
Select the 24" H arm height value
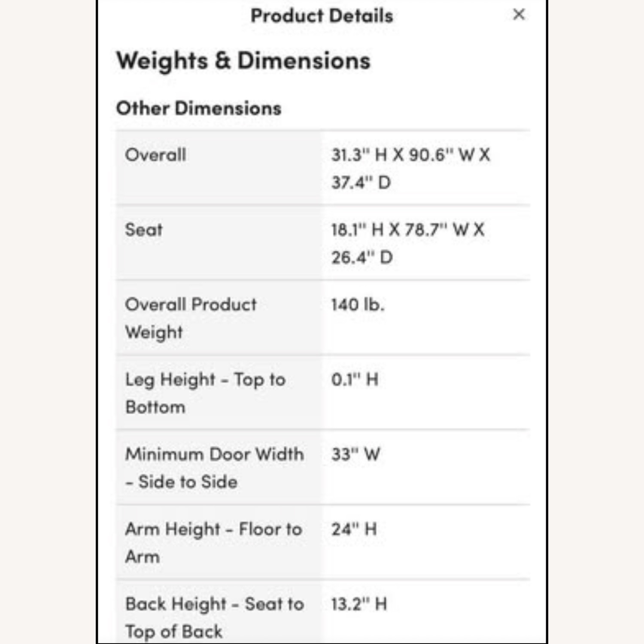coord(354,529)
